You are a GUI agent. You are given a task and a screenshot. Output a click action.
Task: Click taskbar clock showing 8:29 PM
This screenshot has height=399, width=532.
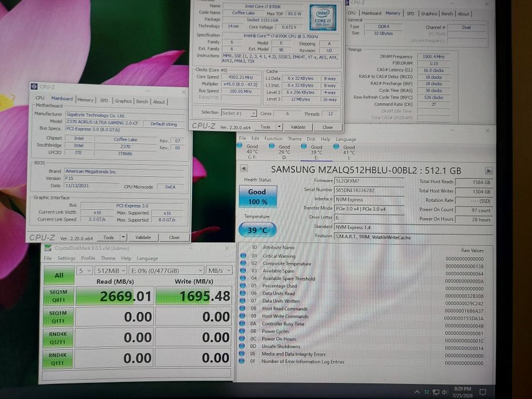click(x=462, y=392)
